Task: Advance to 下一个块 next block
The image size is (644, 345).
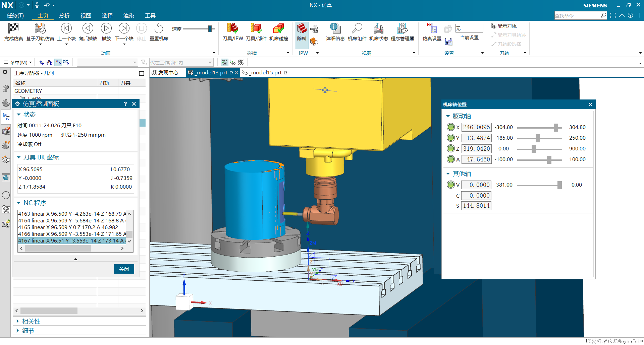Action: [x=124, y=32]
